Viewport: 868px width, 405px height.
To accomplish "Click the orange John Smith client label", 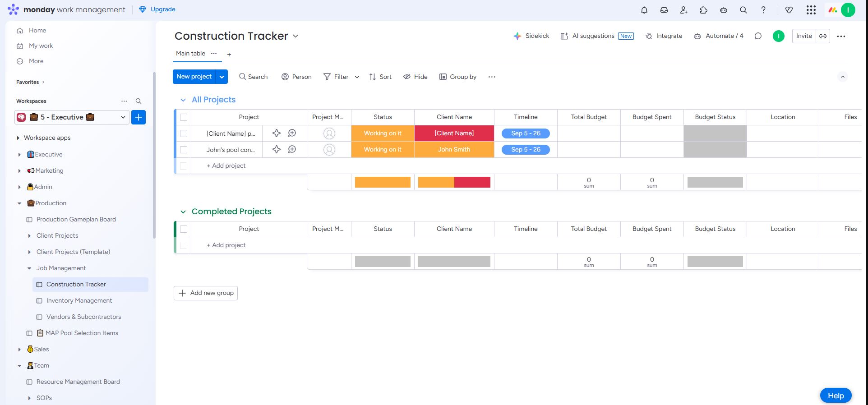I will 454,150.
